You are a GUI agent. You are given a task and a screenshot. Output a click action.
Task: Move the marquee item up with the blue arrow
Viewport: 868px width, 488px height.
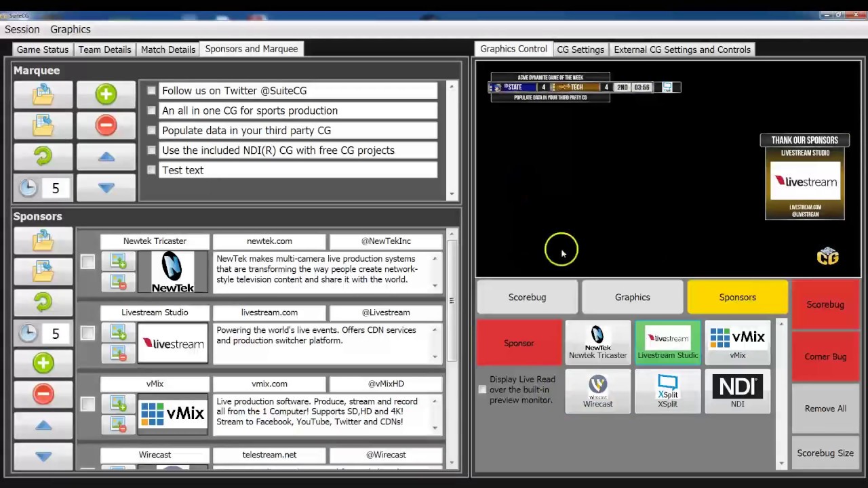(106, 157)
